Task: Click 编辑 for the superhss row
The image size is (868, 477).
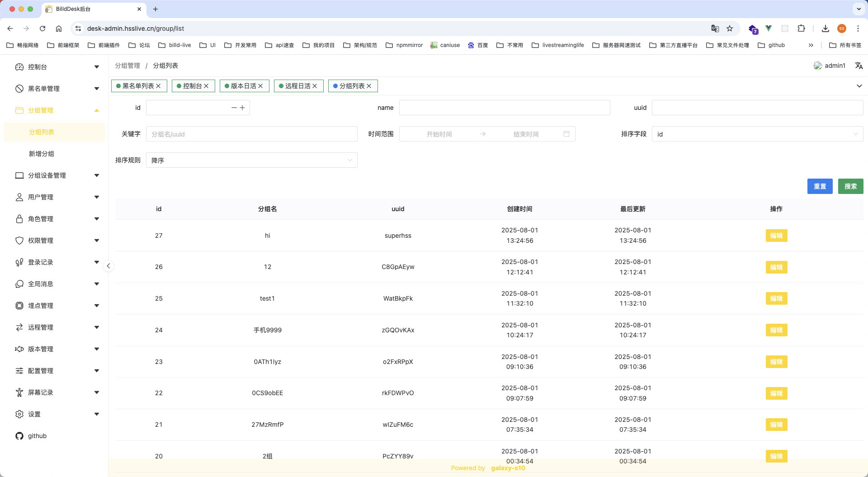Action: [776, 236]
